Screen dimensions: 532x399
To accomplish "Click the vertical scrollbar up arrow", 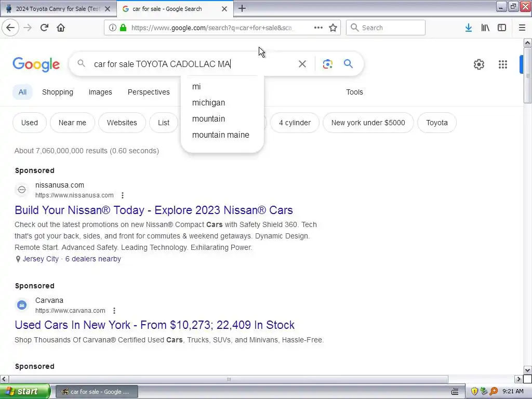I will click(528, 43).
